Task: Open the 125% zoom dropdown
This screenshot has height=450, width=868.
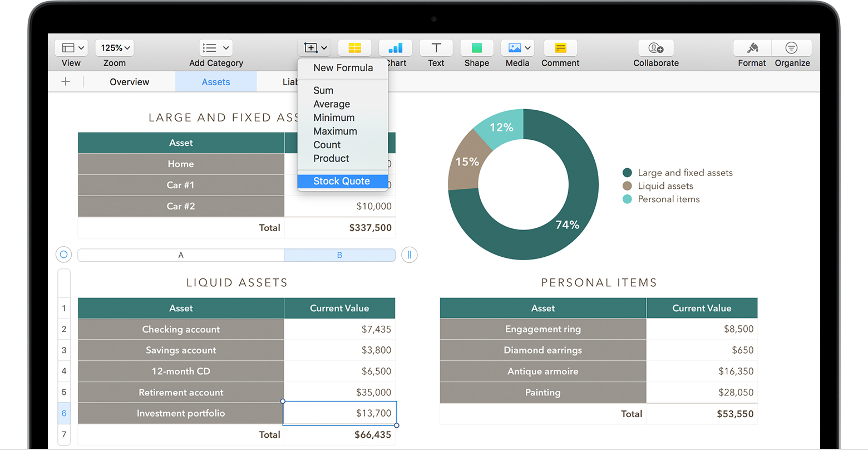Action: [115, 48]
